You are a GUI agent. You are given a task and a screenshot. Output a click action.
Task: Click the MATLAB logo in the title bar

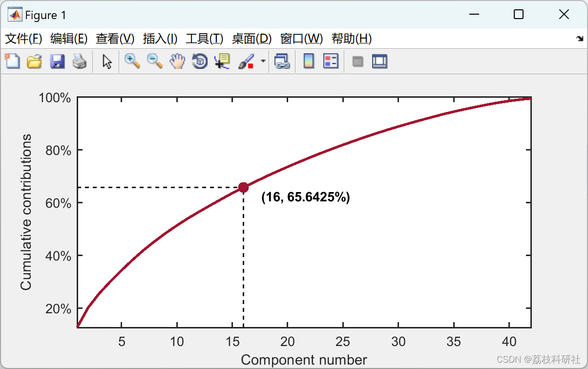pos(15,15)
